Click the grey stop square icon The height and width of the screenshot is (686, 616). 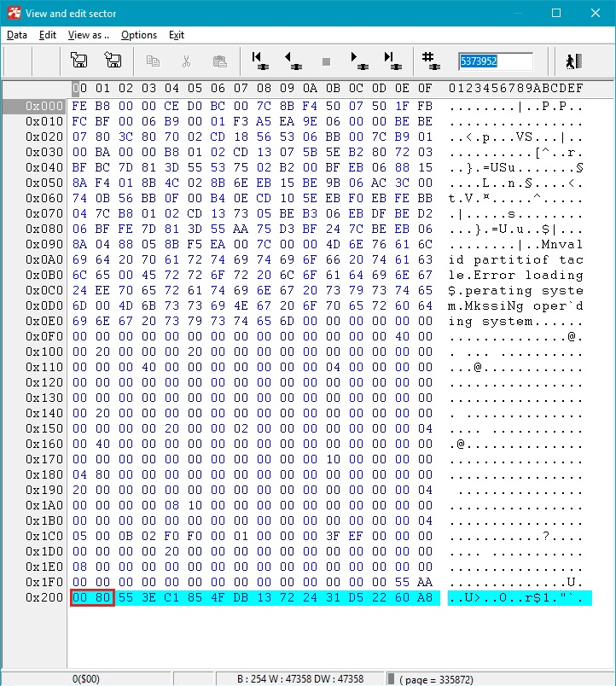click(x=326, y=61)
